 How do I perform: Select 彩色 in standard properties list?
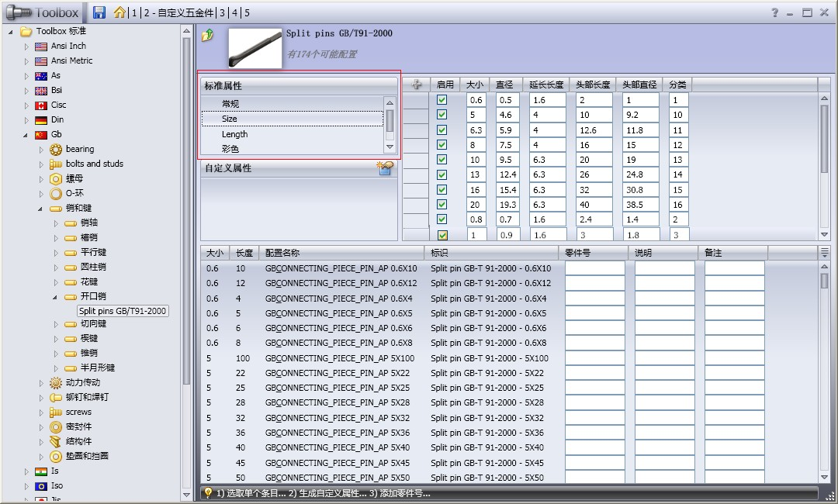(230, 149)
